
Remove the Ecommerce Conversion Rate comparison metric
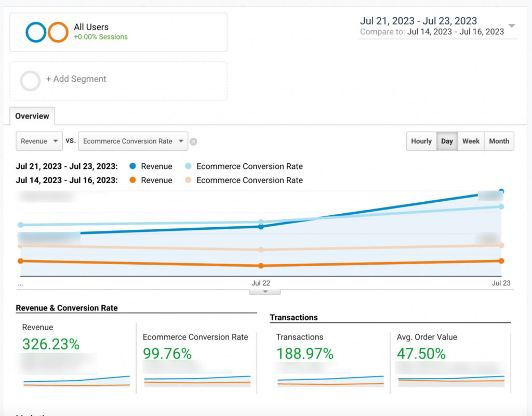click(193, 141)
